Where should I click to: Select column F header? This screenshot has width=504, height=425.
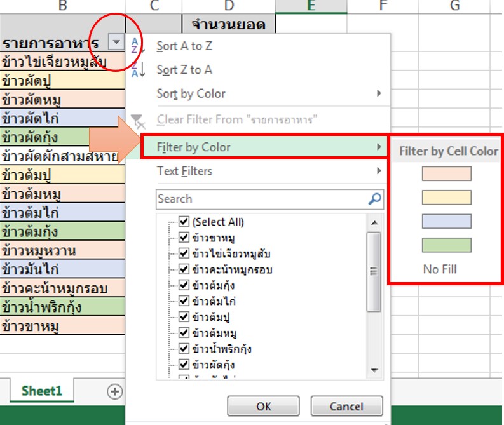pyautogui.click(x=383, y=6)
